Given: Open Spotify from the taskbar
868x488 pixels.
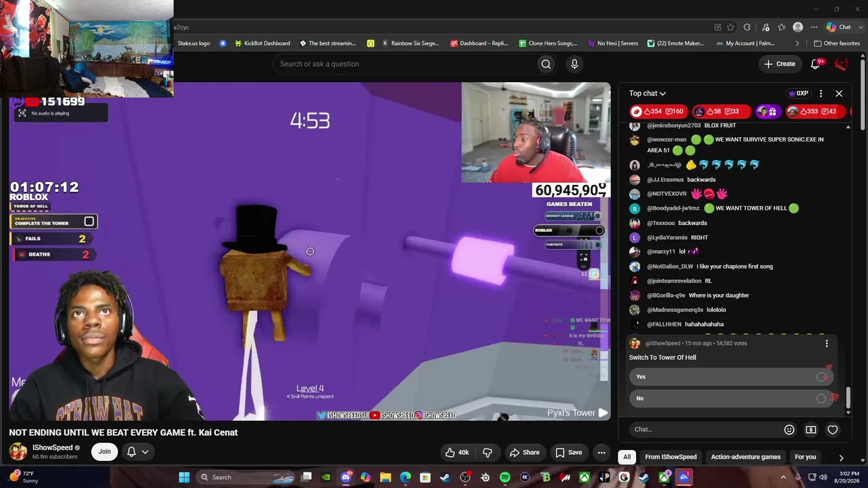Looking at the screenshot, I should pyautogui.click(x=505, y=477).
